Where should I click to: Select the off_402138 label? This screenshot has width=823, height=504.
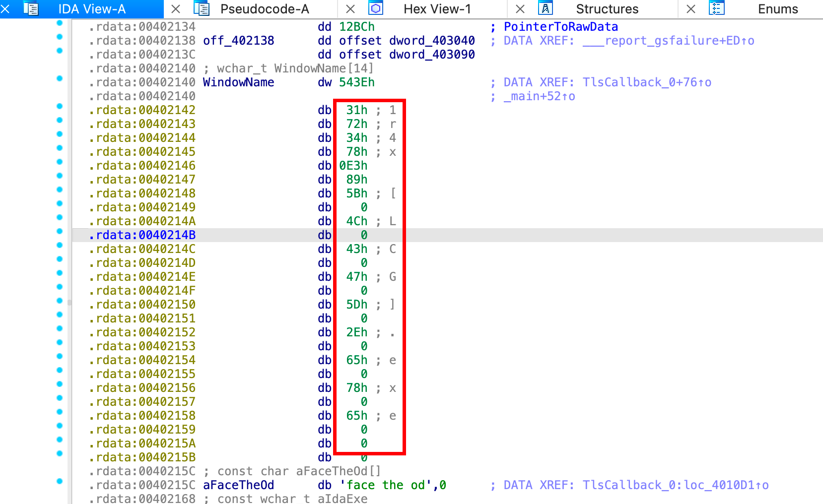click(239, 41)
